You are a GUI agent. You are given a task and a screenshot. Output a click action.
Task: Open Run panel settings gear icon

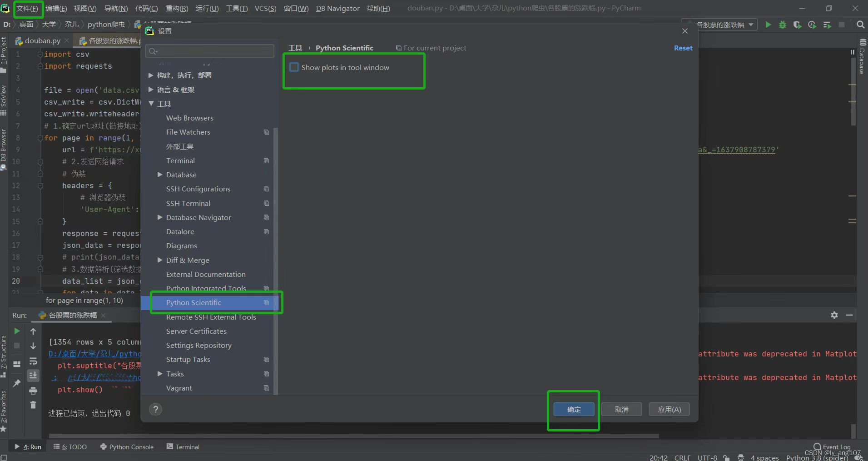coord(834,315)
